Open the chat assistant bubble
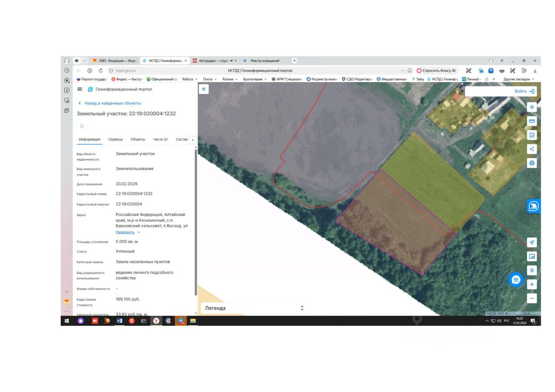 (516, 280)
